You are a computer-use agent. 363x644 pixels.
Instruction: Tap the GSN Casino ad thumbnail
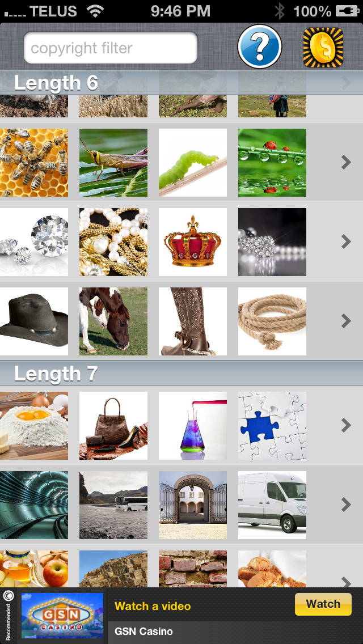(62, 615)
